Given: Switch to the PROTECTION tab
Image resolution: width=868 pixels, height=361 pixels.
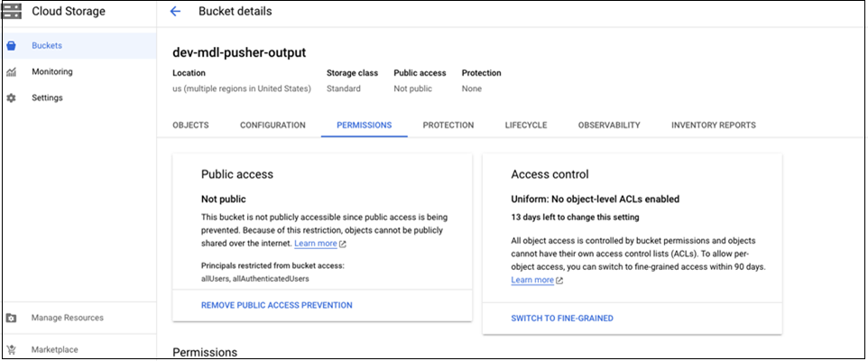Looking at the screenshot, I should tap(448, 125).
